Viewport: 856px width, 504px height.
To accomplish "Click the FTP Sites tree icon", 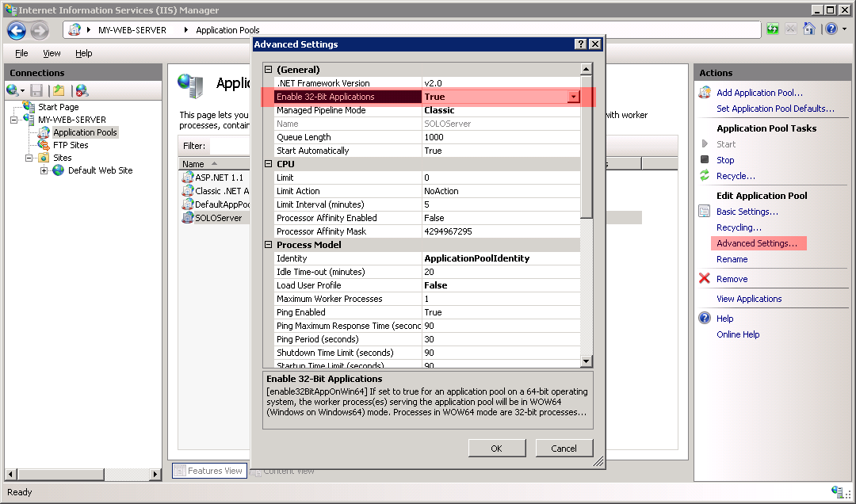I will click(44, 145).
